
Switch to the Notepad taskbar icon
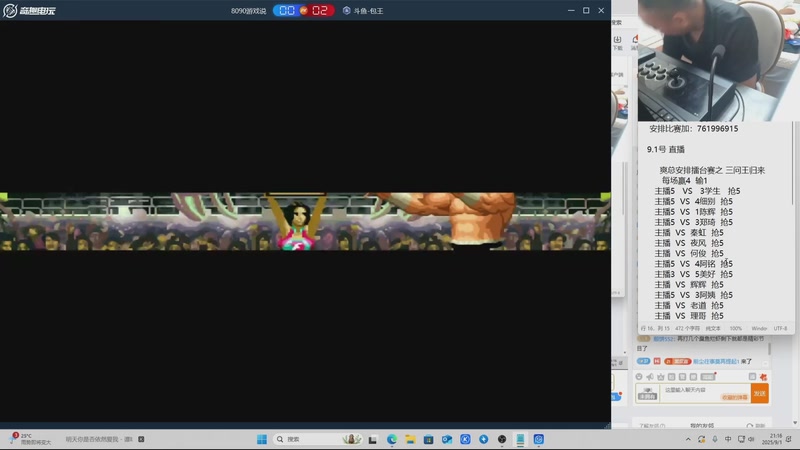click(520, 439)
